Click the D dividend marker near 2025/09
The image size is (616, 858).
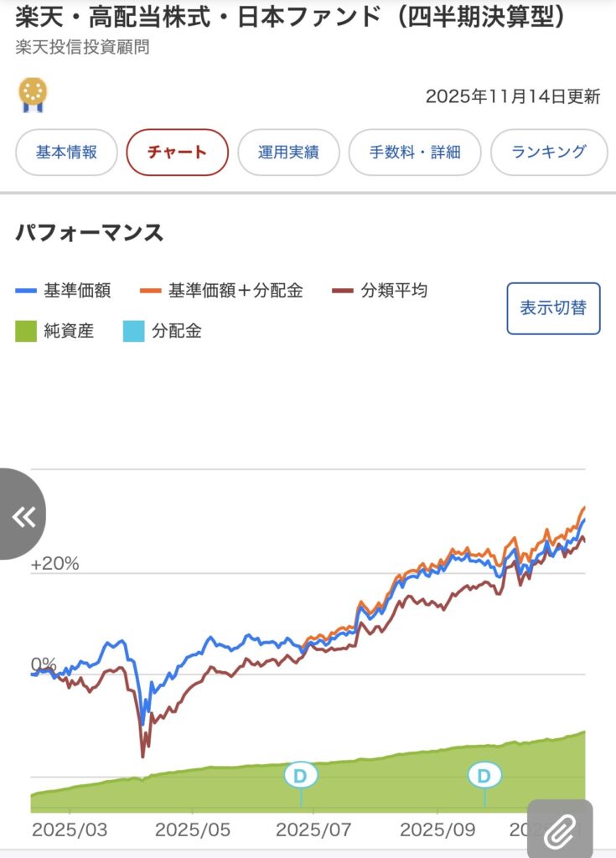pyautogui.click(x=484, y=775)
